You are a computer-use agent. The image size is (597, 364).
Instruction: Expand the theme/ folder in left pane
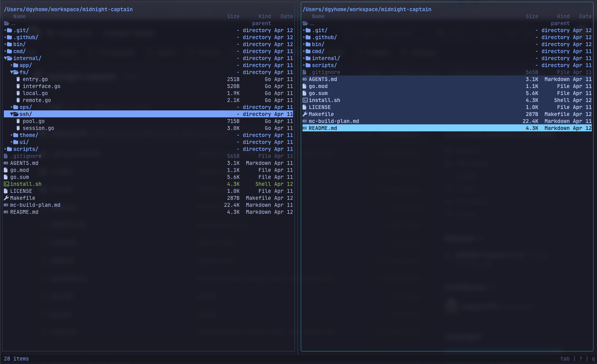coord(12,135)
